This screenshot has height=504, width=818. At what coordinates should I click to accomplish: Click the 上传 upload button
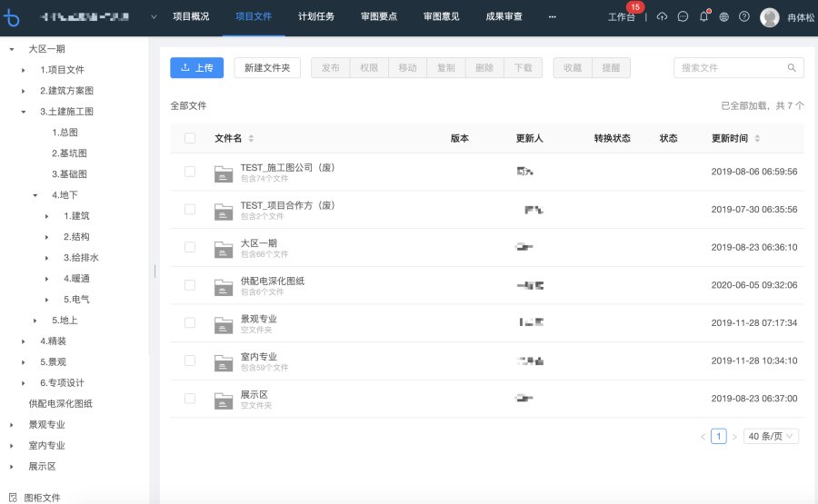(196, 67)
